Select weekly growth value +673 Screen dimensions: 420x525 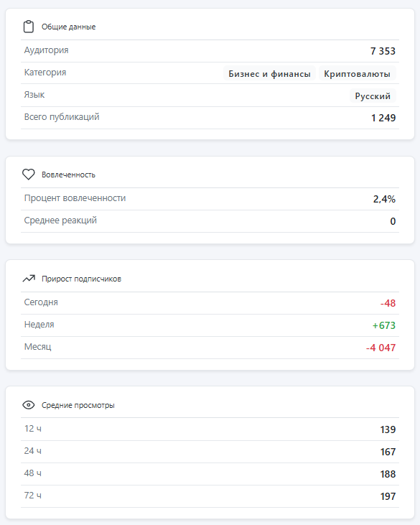click(384, 325)
